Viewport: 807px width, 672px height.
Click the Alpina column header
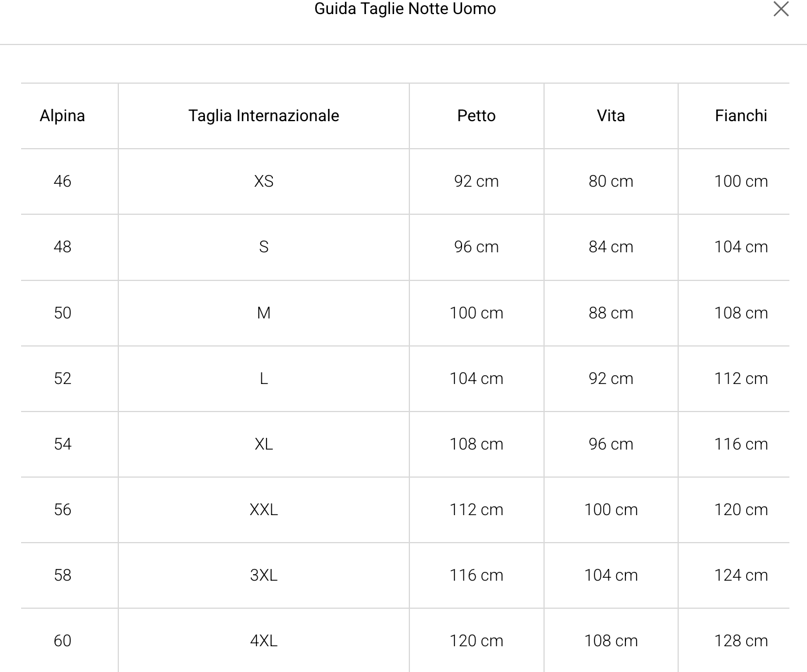pyautogui.click(x=62, y=116)
